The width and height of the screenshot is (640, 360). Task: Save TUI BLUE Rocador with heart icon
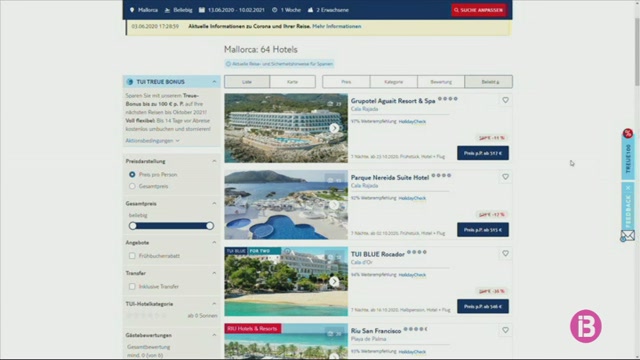(505, 253)
